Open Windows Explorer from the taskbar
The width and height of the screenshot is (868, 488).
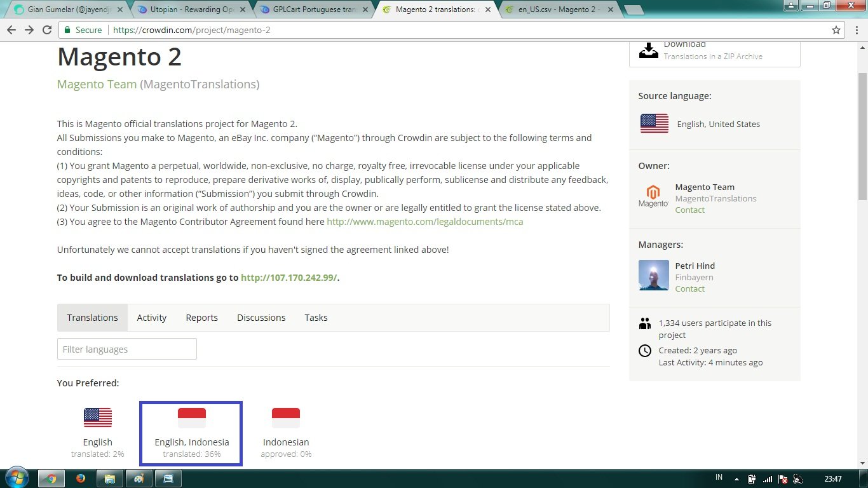tap(109, 478)
